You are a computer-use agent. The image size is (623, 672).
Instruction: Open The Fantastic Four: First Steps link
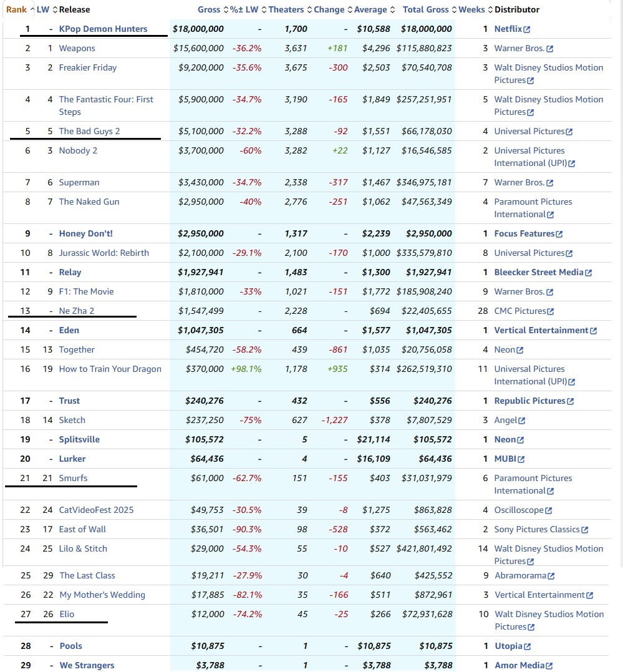click(106, 105)
